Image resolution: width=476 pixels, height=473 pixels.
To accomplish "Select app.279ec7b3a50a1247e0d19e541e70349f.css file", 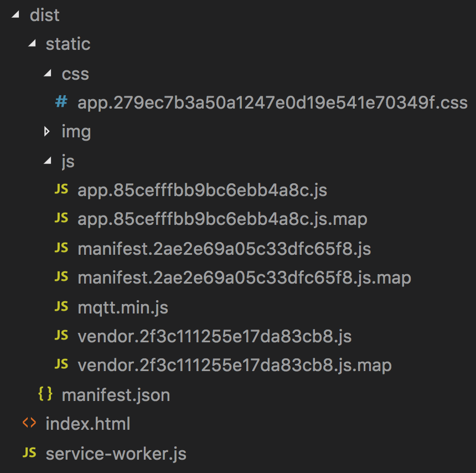I will pos(271,102).
